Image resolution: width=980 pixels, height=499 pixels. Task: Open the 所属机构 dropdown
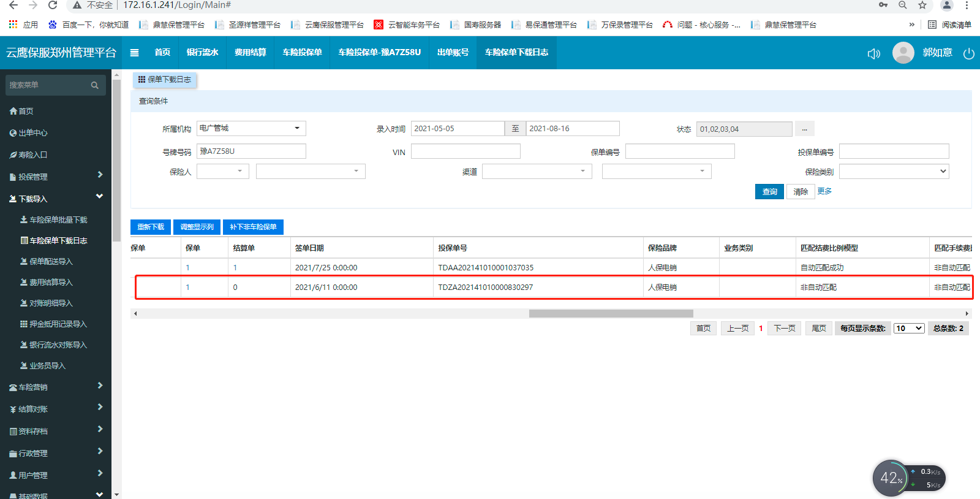tap(251, 128)
